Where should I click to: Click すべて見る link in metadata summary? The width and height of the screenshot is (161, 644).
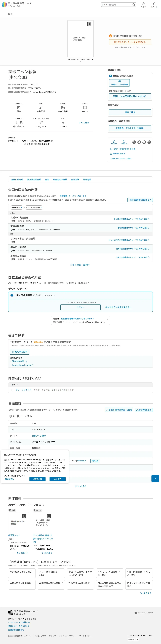coord(84,122)
